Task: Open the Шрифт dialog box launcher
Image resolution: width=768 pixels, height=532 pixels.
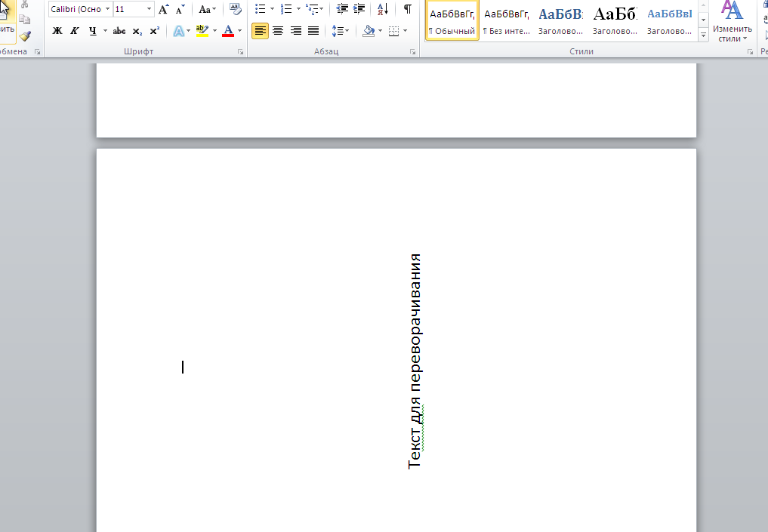Action: pos(240,52)
